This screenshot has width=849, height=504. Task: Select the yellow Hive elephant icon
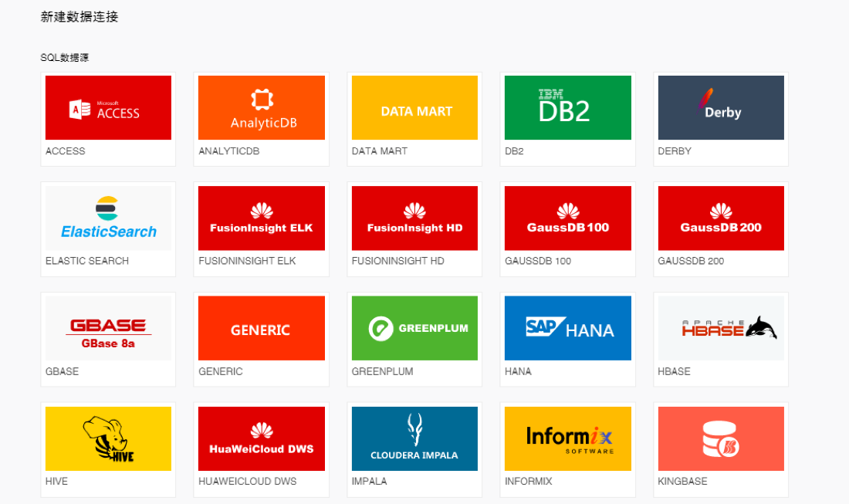coord(108,438)
